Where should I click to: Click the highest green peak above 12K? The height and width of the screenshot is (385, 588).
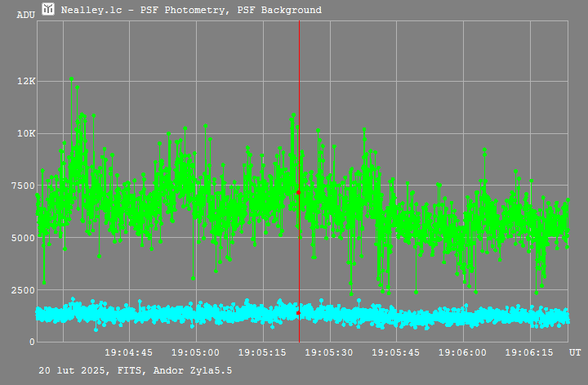pos(71,79)
